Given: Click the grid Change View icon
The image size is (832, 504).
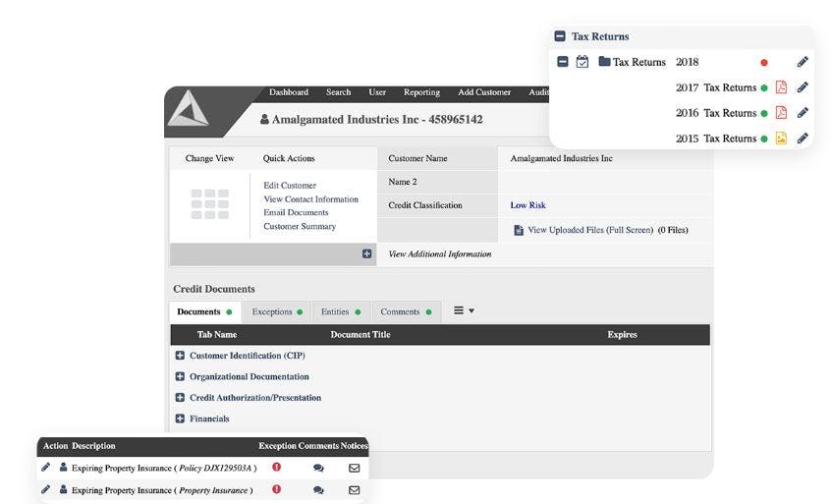Looking at the screenshot, I should (x=209, y=203).
